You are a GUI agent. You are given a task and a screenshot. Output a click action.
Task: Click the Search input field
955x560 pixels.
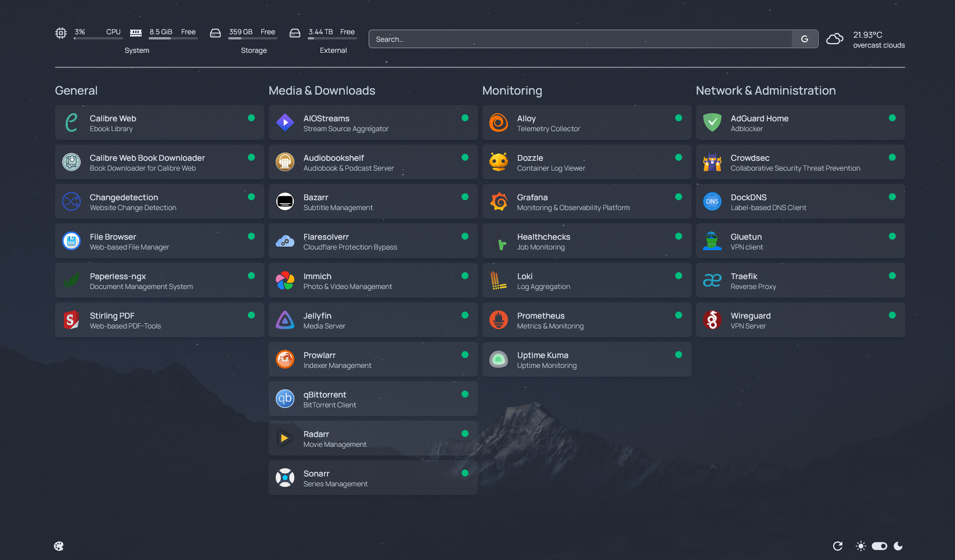(x=581, y=39)
